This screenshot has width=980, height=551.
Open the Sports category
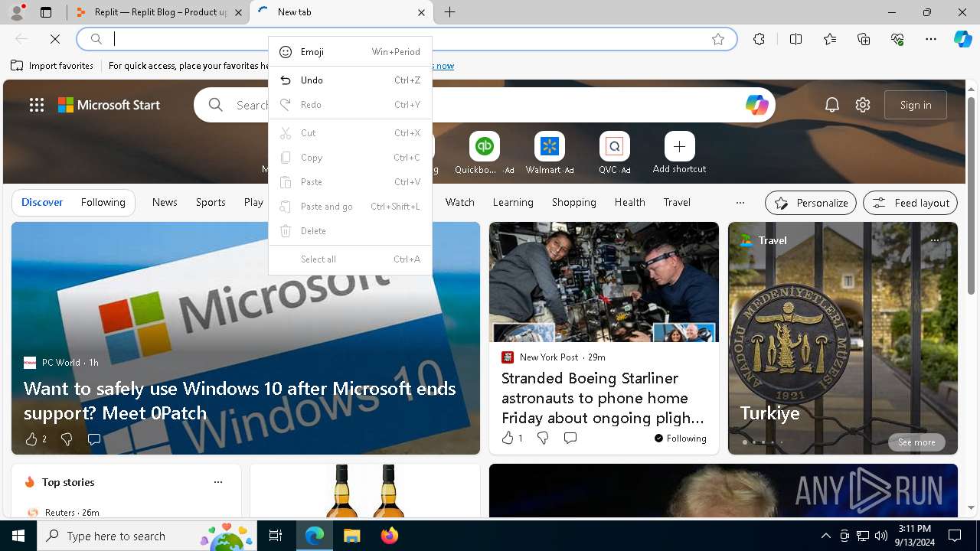211,203
